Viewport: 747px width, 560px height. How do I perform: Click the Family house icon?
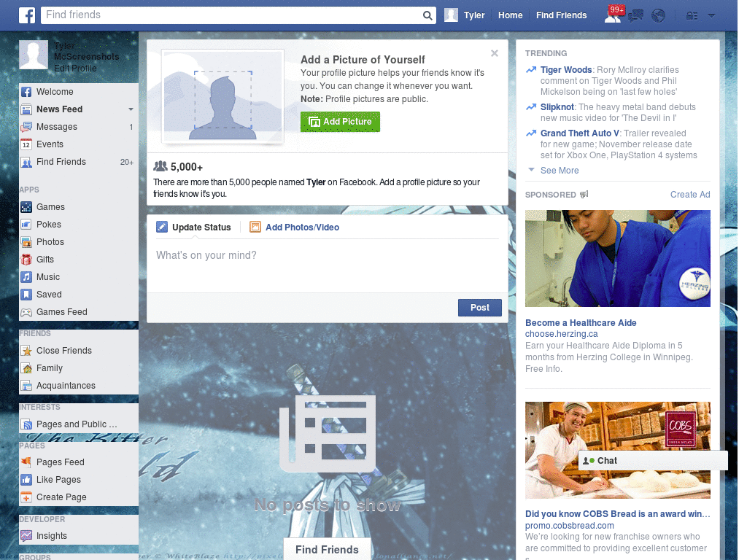click(x=26, y=368)
